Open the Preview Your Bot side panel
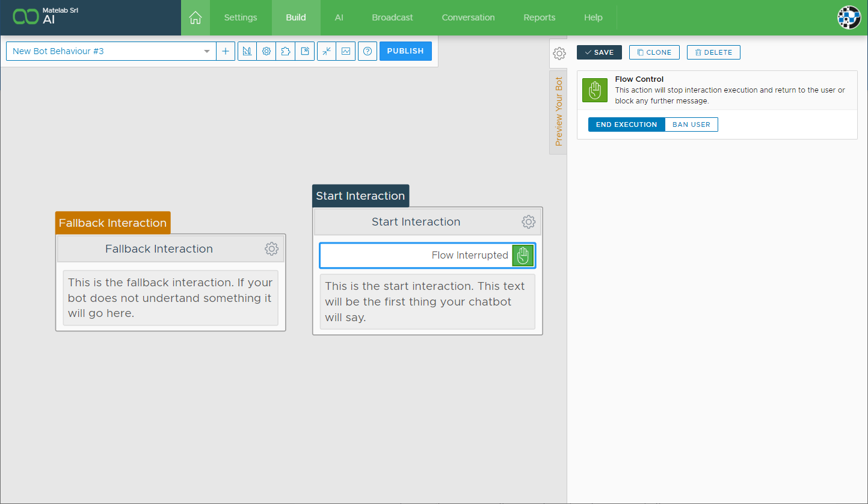The width and height of the screenshot is (868, 504). pyautogui.click(x=558, y=112)
